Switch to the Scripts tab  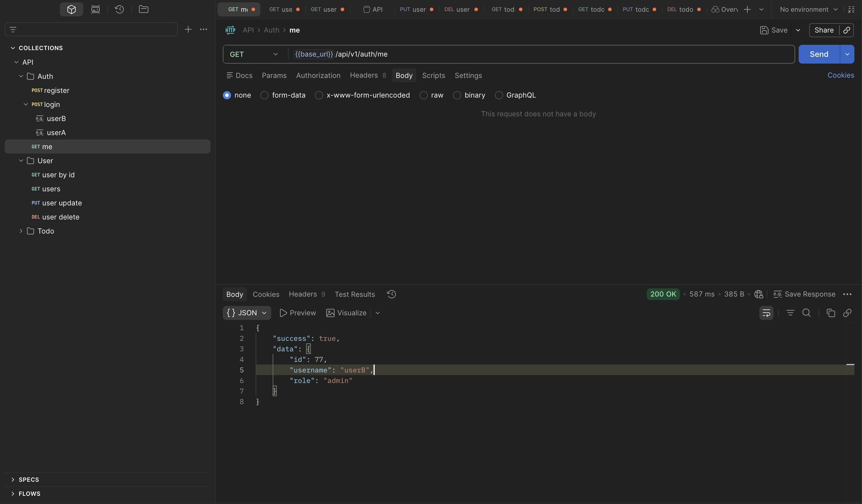coord(433,76)
